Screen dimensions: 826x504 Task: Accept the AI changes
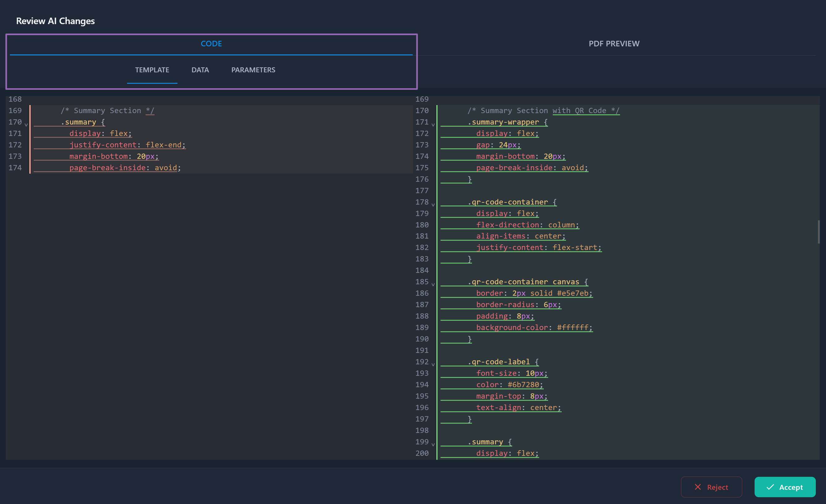point(785,487)
